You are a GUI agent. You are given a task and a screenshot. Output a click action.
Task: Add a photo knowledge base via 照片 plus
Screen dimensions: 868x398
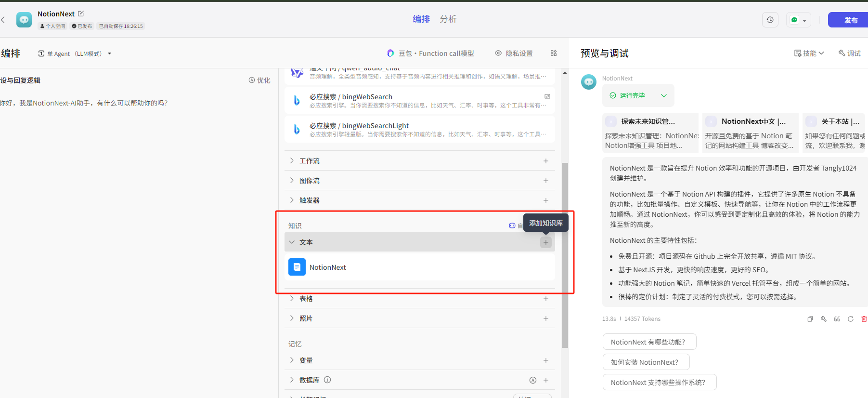point(546,318)
